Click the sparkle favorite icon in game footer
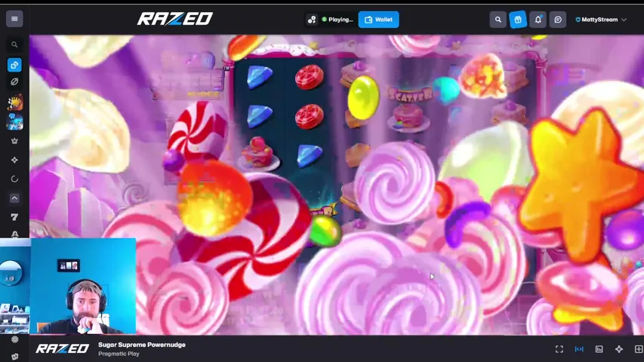The height and width of the screenshot is (362, 644). (x=619, y=349)
